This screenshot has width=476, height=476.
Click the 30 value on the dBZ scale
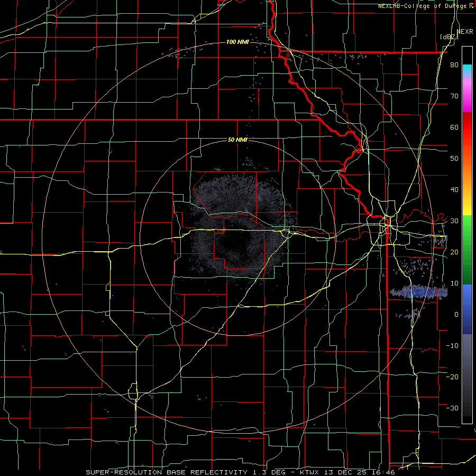tap(454, 221)
